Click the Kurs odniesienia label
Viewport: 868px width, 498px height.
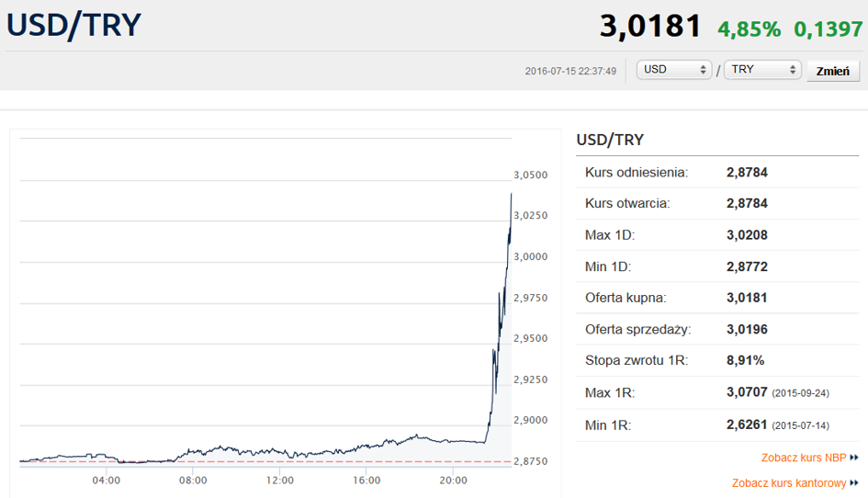click(636, 172)
